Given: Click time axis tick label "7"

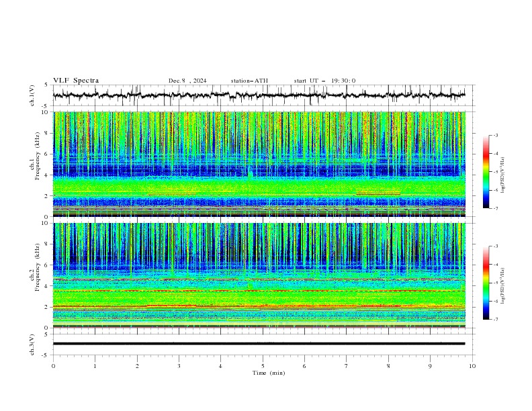Looking at the screenshot, I should 347,366.
